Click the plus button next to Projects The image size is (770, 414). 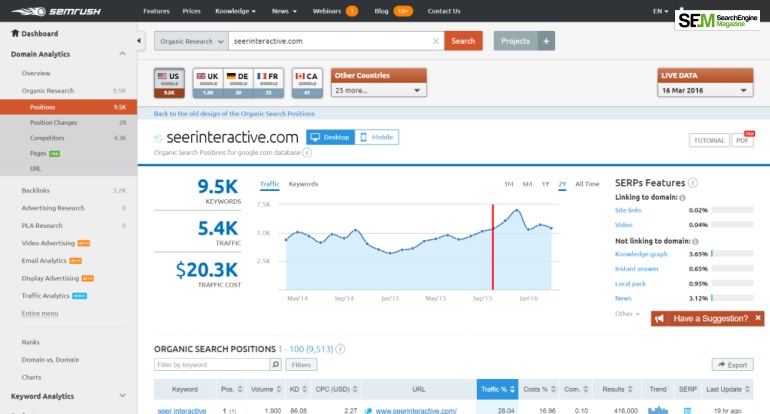[546, 41]
